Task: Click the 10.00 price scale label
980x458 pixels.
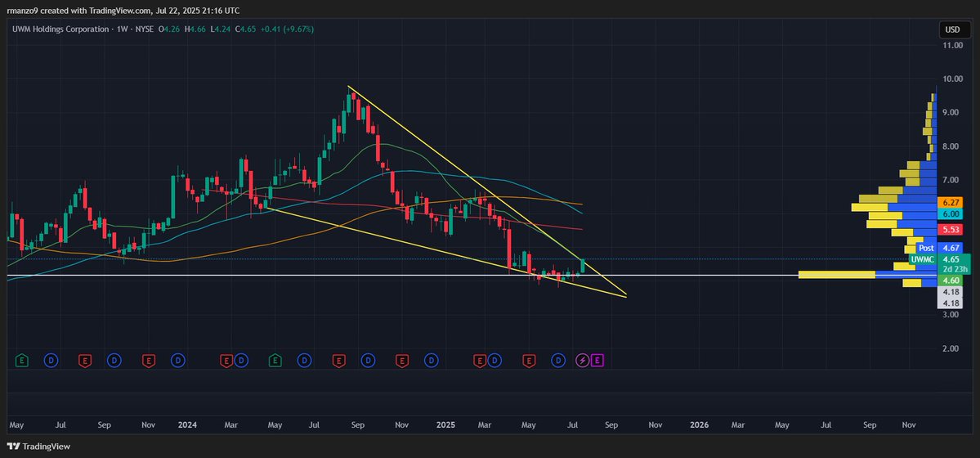Action: tap(952, 79)
